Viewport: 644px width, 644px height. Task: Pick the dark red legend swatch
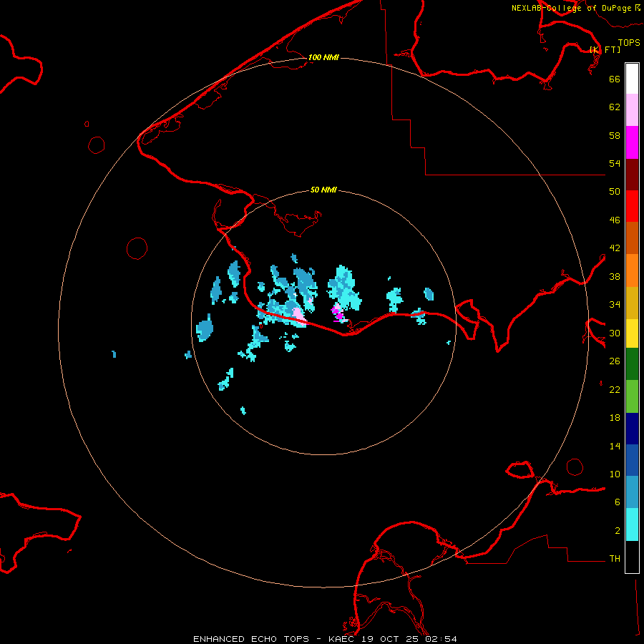(632, 174)
